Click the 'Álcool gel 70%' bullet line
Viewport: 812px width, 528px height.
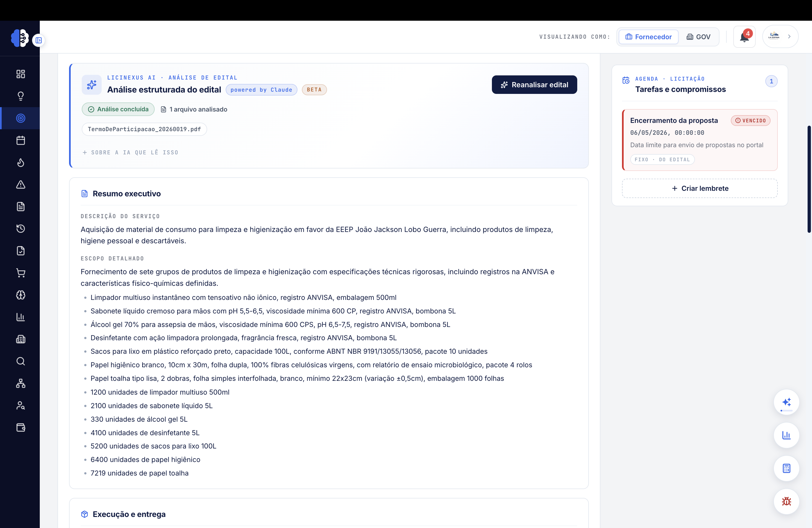pos(270,325)
